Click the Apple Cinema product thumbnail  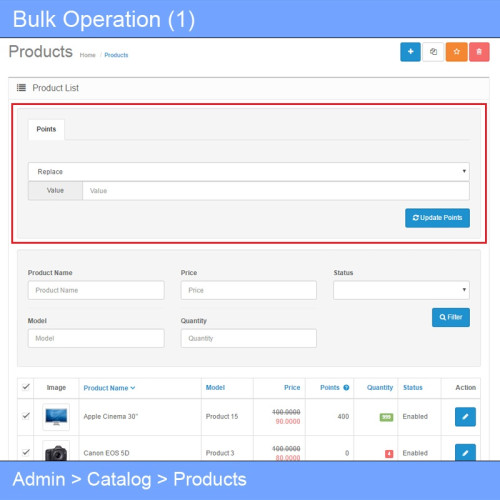(x=56, y=417)
